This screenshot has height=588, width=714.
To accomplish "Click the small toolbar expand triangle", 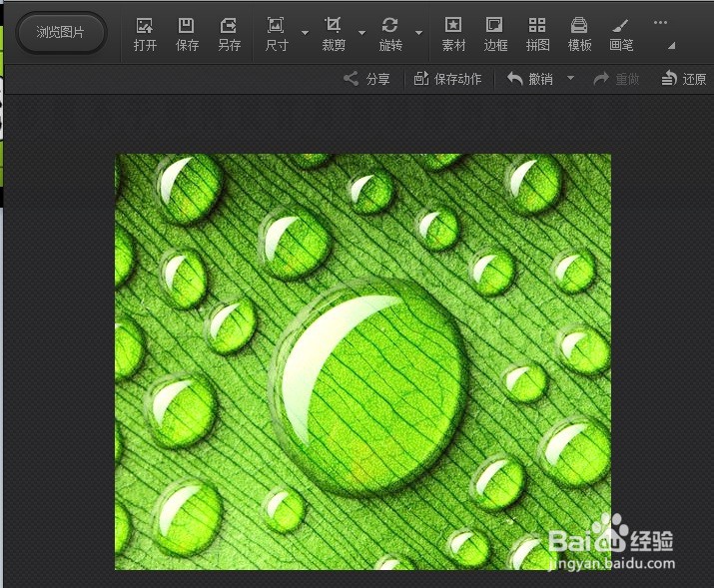I will coord(672,46).
